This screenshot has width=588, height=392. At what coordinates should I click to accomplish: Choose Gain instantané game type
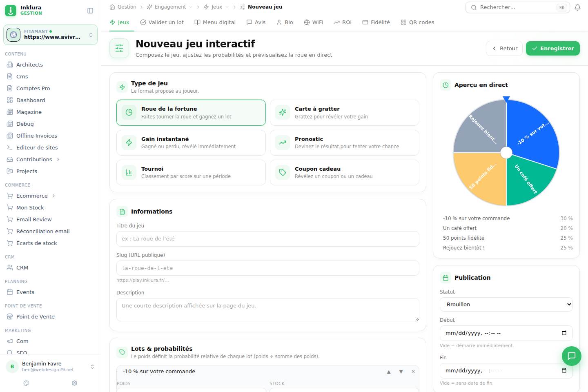pos(191,143)
